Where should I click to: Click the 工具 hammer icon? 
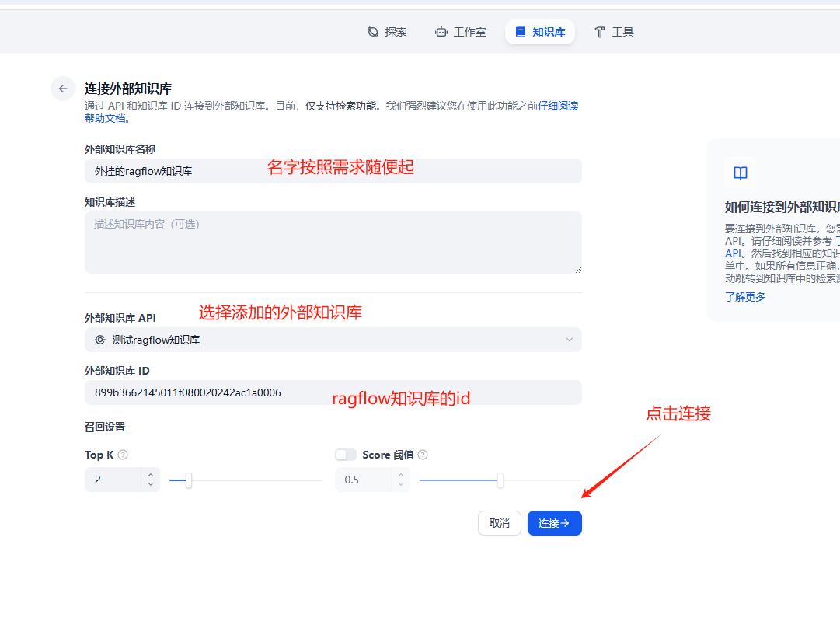pos(599,32)
